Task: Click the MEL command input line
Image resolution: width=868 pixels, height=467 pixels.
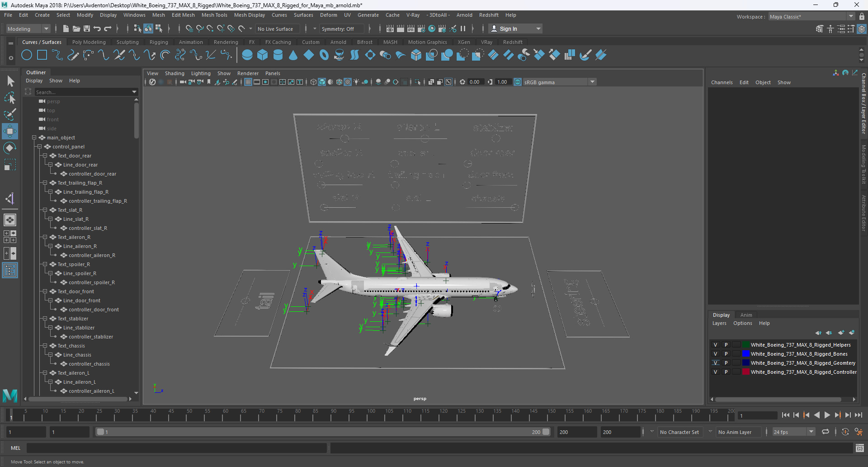Action: 176,448
